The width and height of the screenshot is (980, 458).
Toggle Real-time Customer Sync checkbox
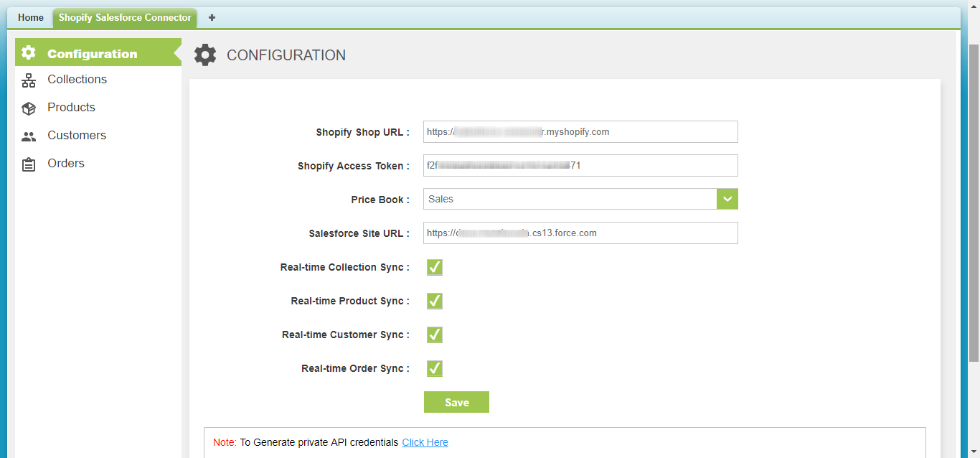[435, 335]
